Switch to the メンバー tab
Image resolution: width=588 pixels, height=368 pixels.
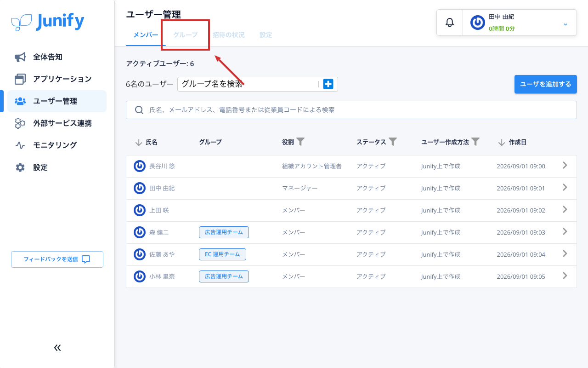coord(146,35)
